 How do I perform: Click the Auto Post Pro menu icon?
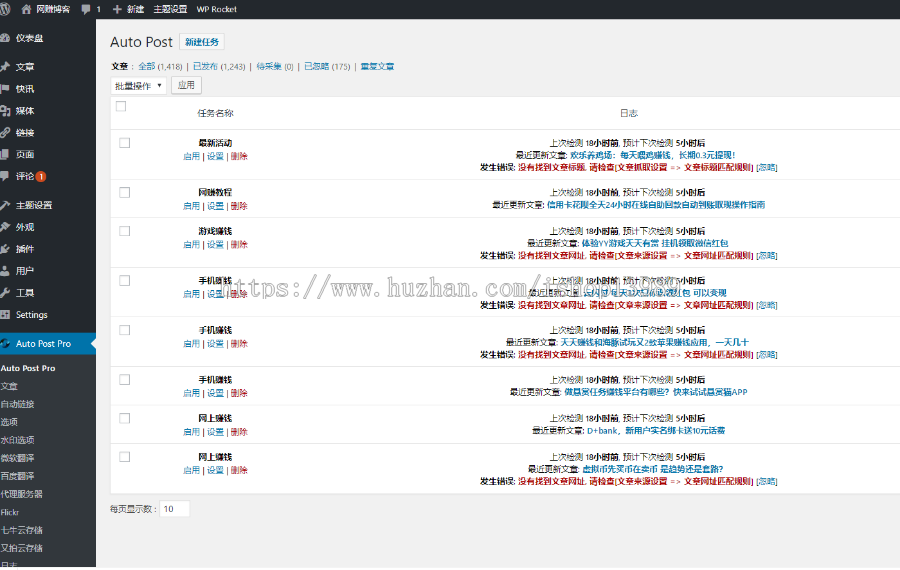pyautogui.click(x=5, y=343)
